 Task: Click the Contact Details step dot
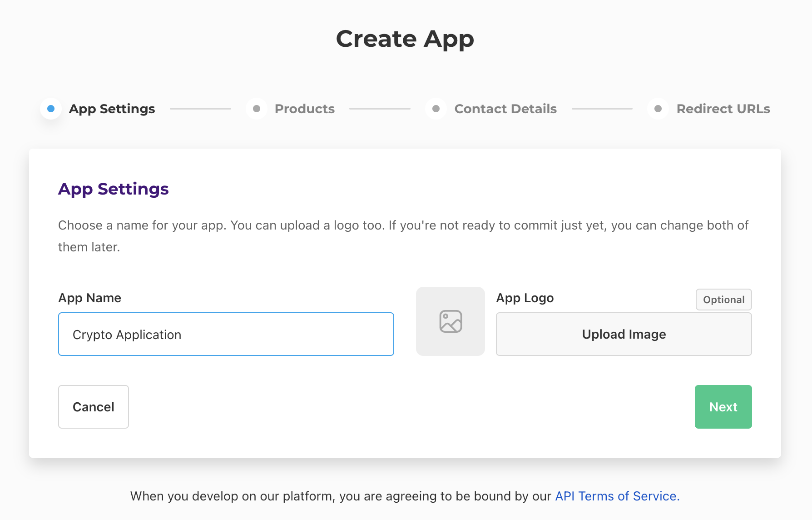tap(436, 109)
